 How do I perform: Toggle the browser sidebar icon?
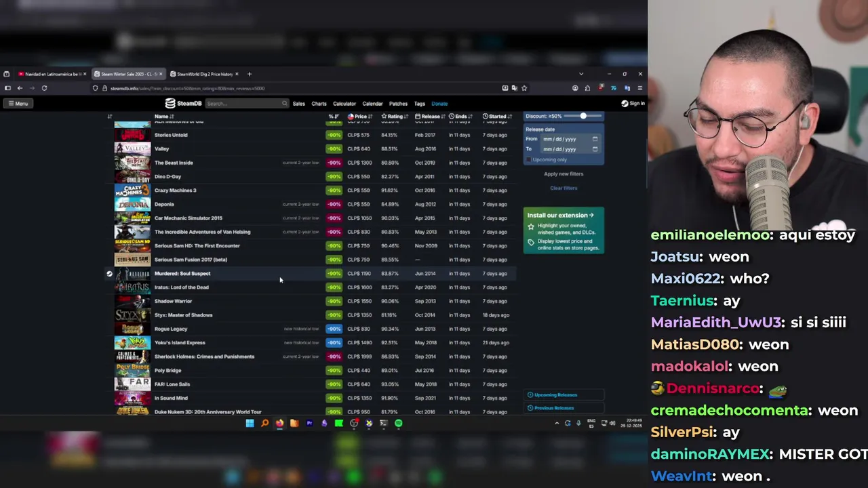(7, 88)
